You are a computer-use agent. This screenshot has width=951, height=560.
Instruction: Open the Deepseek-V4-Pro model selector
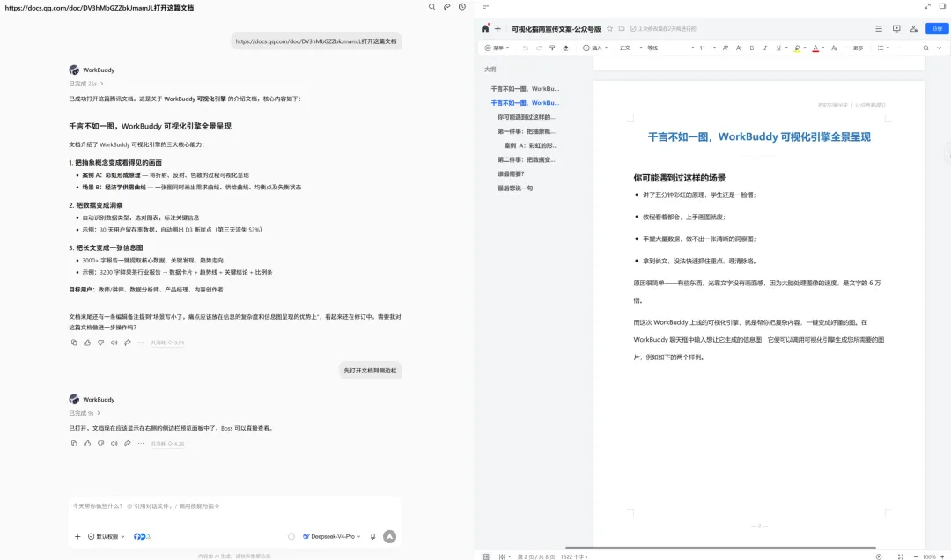(332, 536)
